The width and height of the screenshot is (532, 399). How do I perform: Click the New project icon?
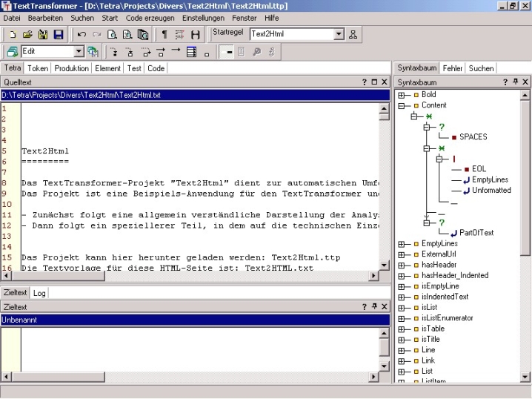[x=13, y=34]
